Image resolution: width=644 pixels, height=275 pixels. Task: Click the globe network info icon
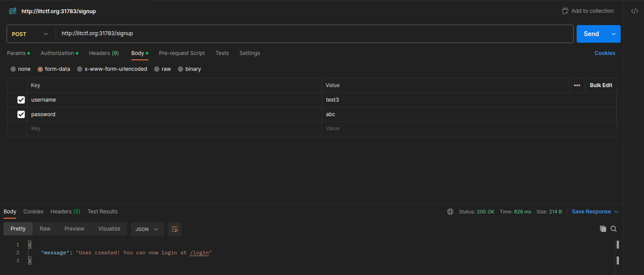click(450, 211)
